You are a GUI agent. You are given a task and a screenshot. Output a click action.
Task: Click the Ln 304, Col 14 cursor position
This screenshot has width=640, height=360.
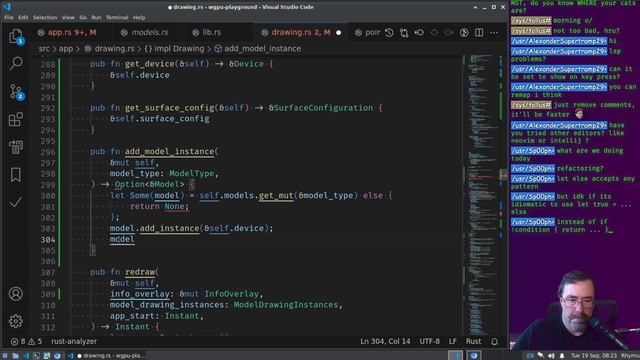coord(385,341)
